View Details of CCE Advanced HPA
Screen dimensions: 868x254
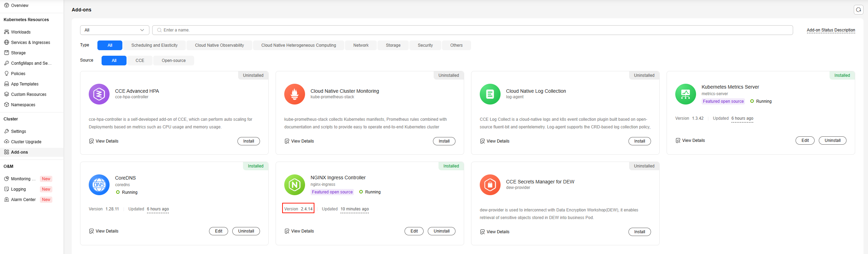104,141
